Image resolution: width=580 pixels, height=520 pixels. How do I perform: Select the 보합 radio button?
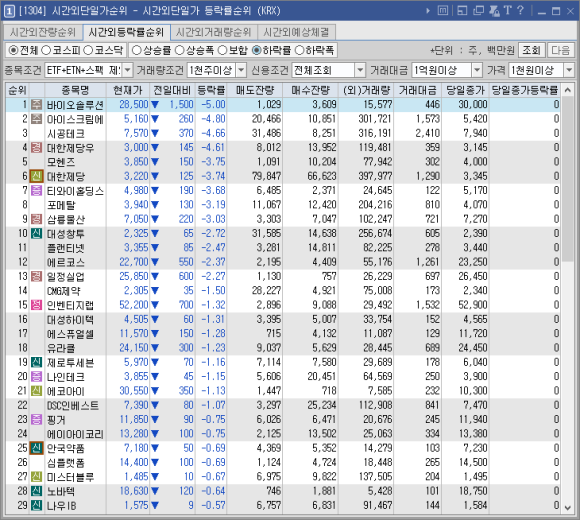point(222,50)
